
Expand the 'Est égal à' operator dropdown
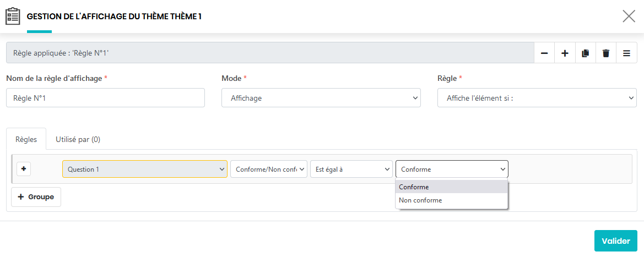(x=351, y=169)
